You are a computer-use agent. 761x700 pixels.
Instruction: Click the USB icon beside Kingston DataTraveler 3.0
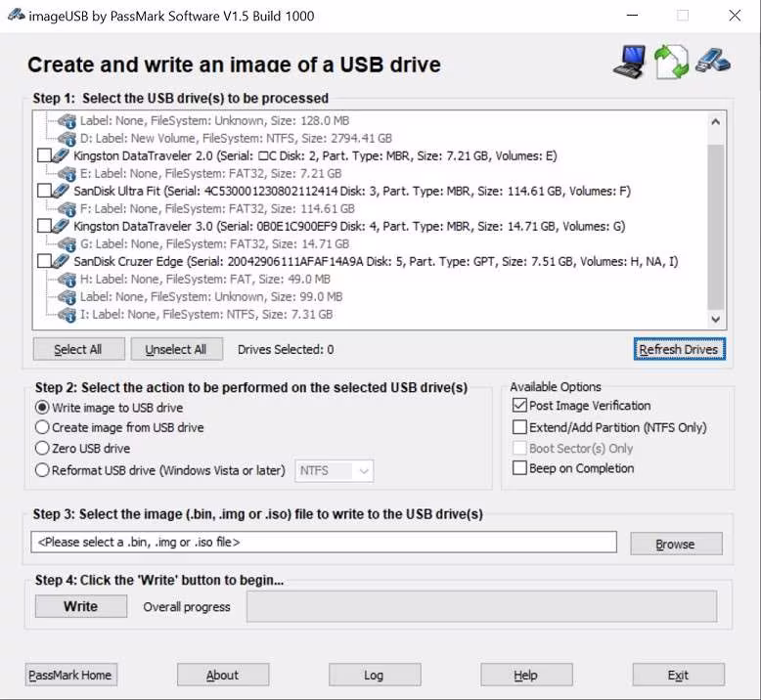pyautogui.click(x=61, y=226)
